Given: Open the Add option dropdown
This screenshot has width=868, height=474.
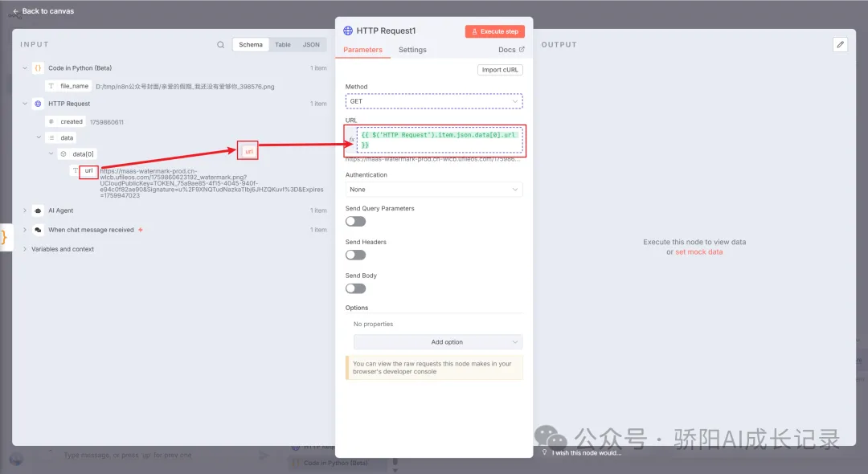Looking at the screenshot, I should click(x=438, y=341).
